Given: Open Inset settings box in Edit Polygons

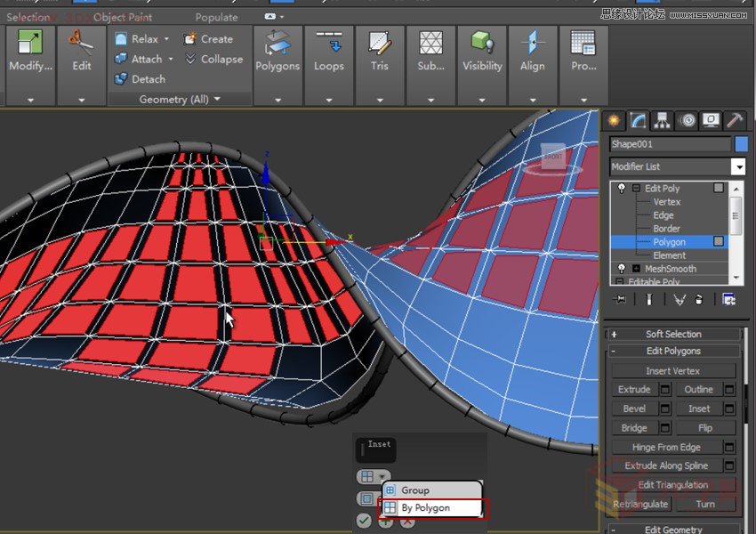Looking at the screenshot, I should pos(729,409).
